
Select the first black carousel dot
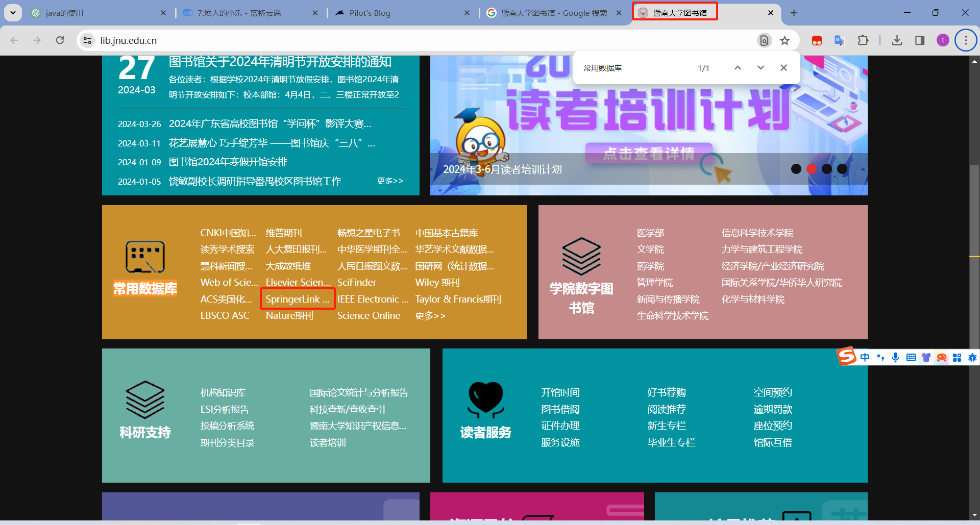click(x=796, y=169)
